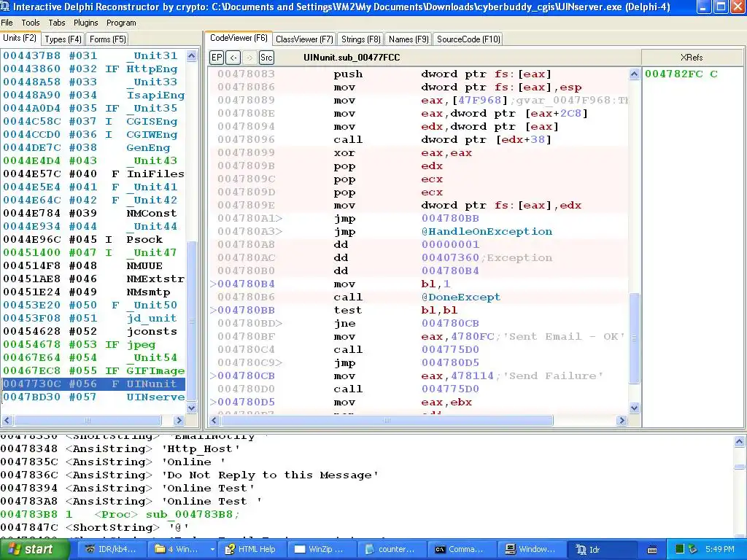Select the highlighted UINunit row
Viewport: 747px width, 560px height.
point(93,384)
